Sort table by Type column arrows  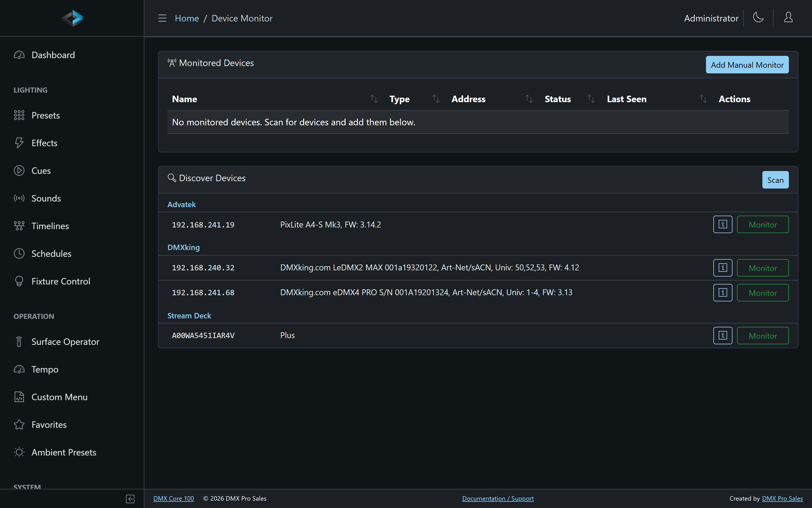436,99
